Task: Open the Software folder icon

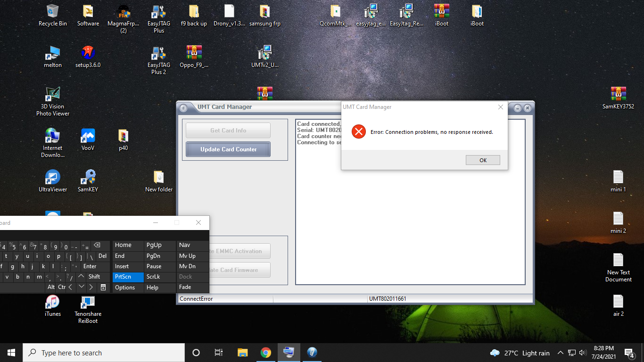Action: pos(88,16)
